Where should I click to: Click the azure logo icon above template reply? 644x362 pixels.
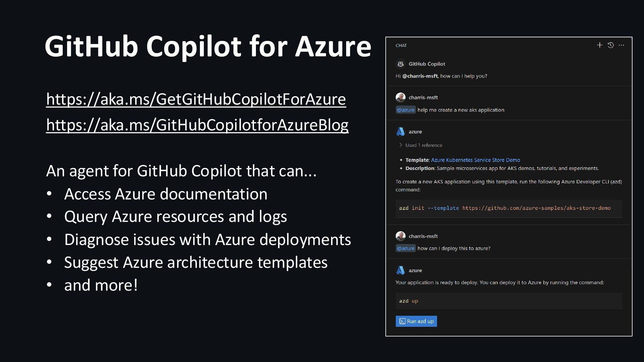[400, 132]
